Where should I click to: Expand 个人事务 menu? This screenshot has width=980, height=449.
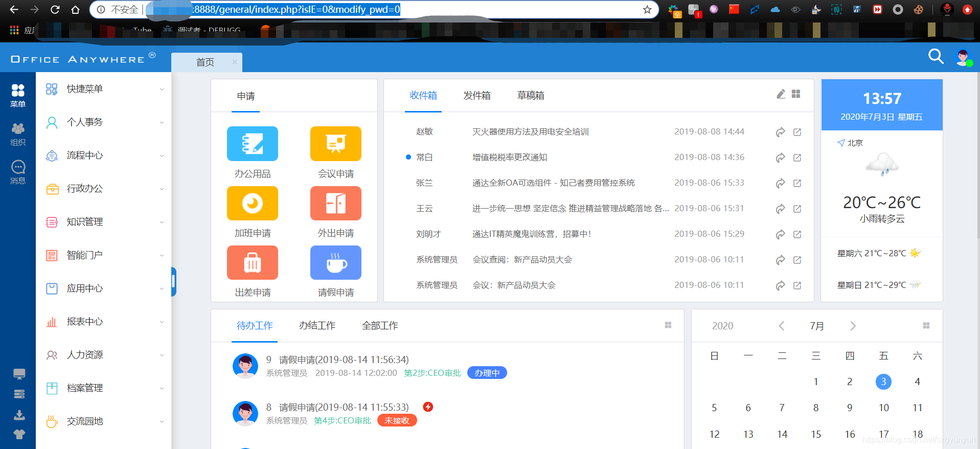pyautogui.click(x=103, y=122)
